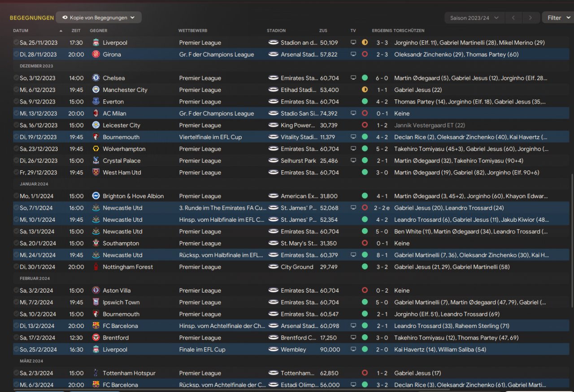
Task: Click the stadium icon beside City Ground
Action: (x=273, y=267)
